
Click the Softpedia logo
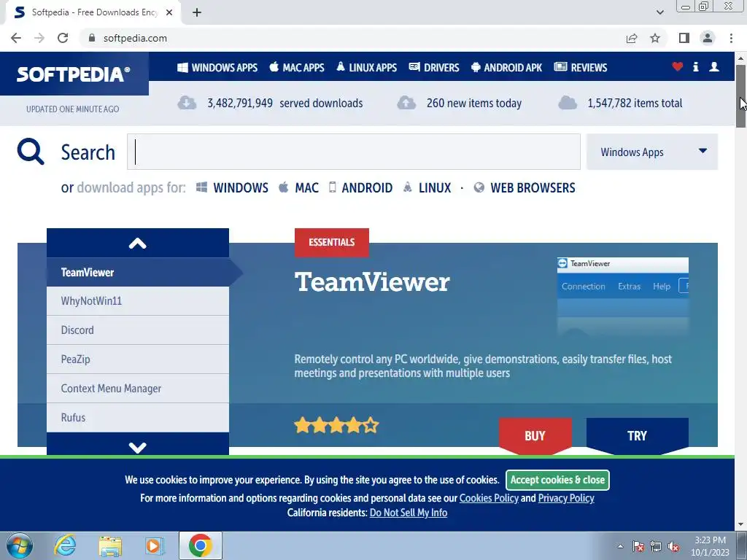[x=74, y=74]
